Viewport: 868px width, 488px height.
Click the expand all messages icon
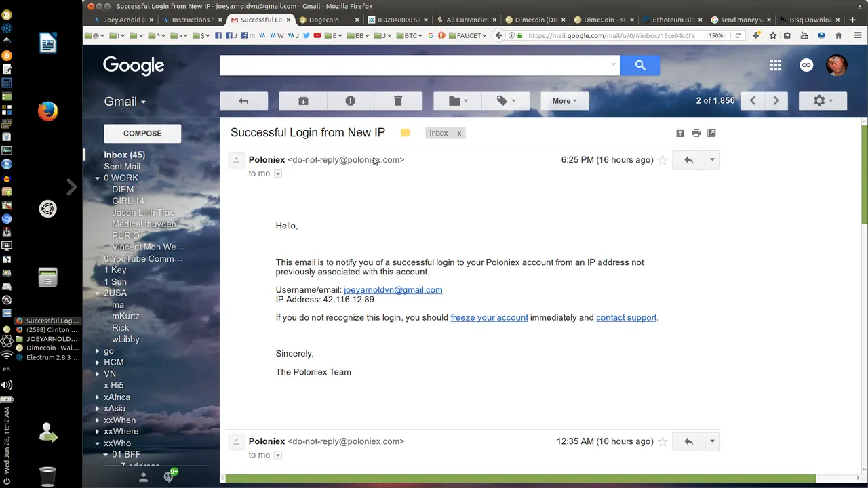tap(680, 133)
